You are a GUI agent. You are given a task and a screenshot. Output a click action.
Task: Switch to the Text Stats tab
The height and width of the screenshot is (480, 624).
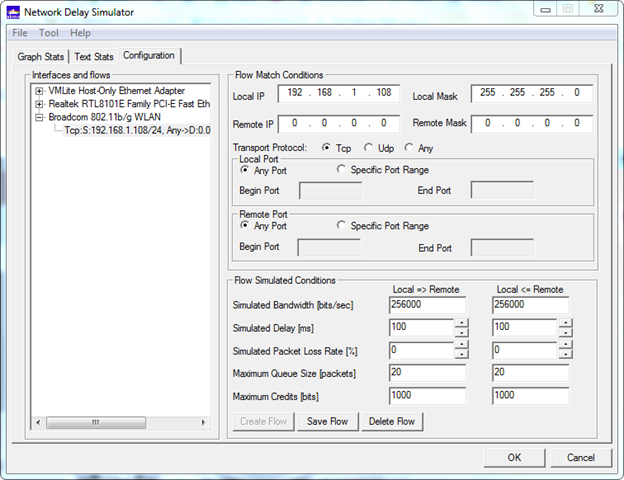pos(94,56)
